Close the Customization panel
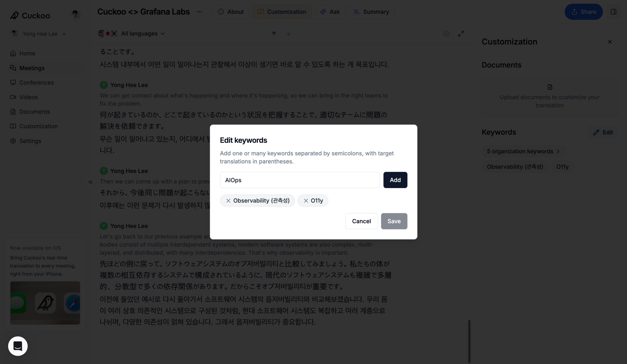This screenshot has width=627, height=364. click(610, 42)
